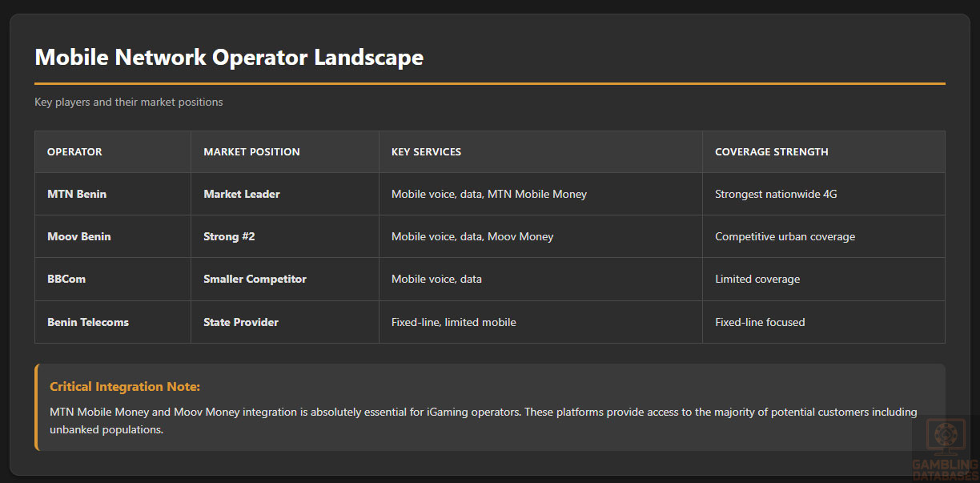
Task: Click the Operator column header
Action: click(x=74, y=152)
